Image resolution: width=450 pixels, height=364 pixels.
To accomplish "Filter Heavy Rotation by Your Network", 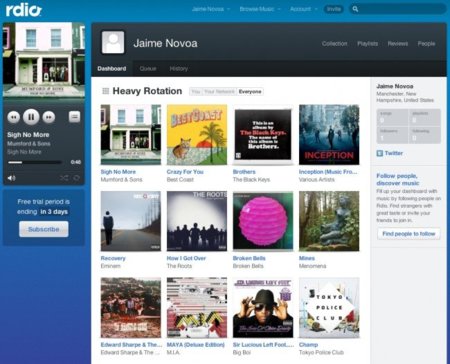I will click(219, 92).
